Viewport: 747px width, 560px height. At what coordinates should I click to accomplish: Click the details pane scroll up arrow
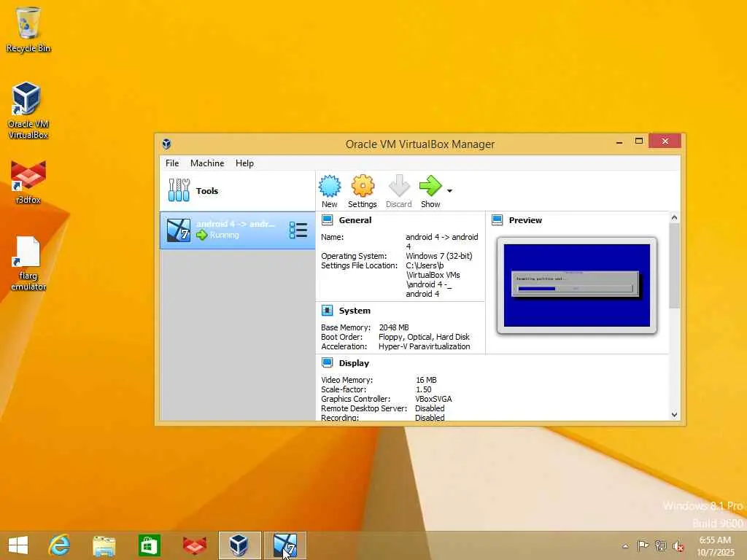click(674, 217)
